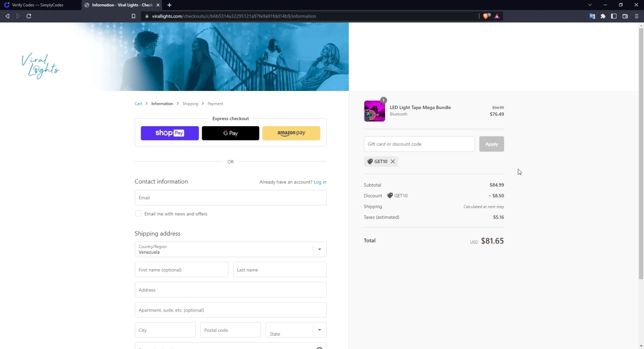This screenshot has width=644, height=349.
Task: Check Email me with news and offers
Action: coord(138,214)
